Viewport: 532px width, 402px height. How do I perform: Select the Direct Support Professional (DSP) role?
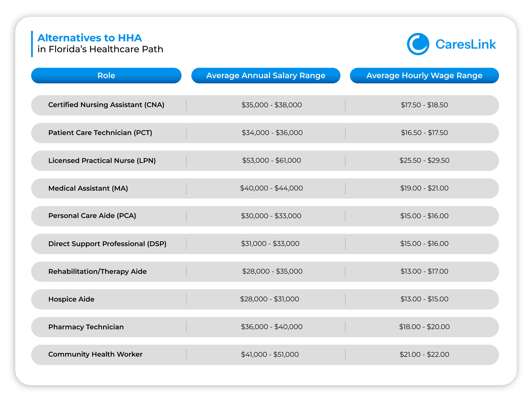click(107, 244)
